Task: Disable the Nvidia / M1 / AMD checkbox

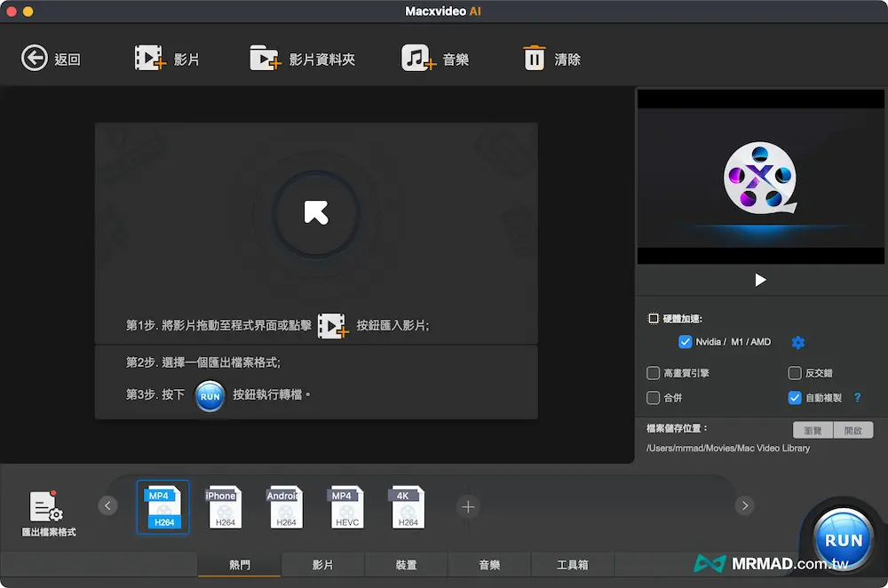Action: point(685,342)
